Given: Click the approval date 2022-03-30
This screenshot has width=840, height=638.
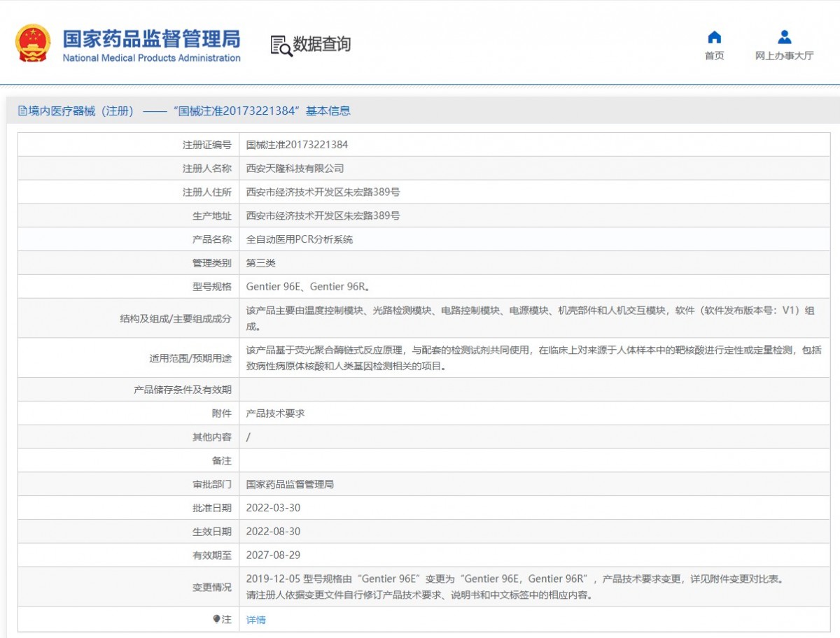Looking at the screenshot, I should pos(273,508).
